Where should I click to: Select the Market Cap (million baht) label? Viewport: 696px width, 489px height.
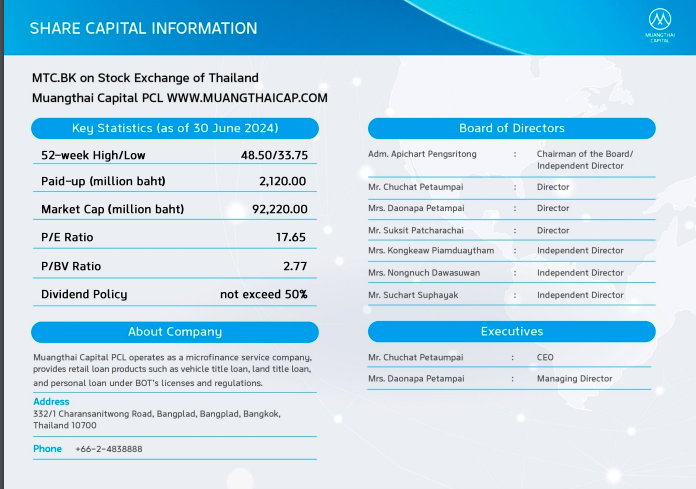tap(112, 209)
